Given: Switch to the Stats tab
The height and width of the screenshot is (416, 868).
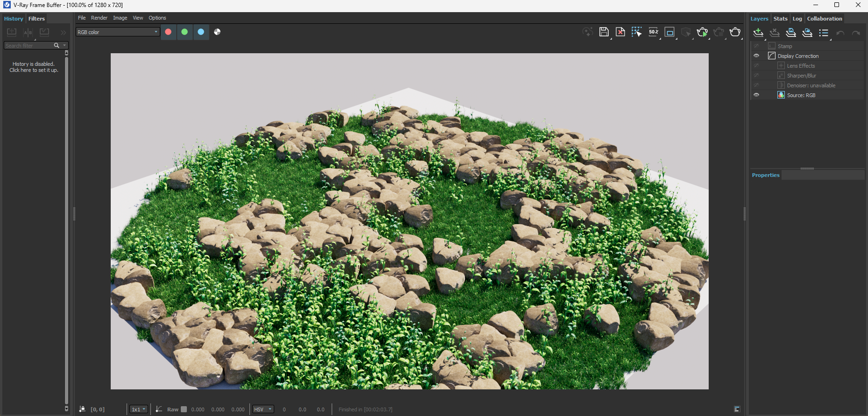Looking at the screenshot, I should [780, 19].
